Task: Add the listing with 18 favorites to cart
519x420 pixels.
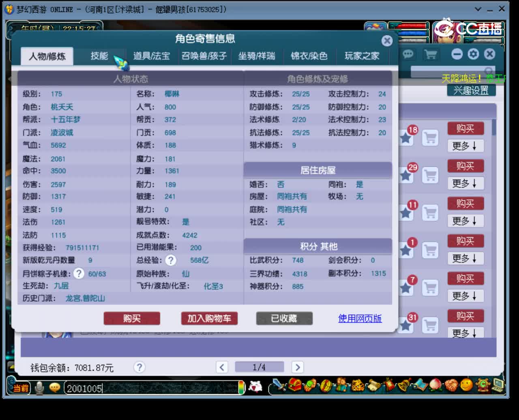Action: [x=430, y=138]
